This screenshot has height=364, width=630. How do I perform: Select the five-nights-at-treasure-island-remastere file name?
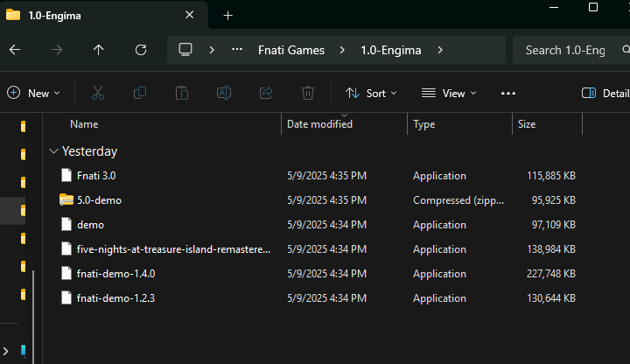(x=173, y=249)
